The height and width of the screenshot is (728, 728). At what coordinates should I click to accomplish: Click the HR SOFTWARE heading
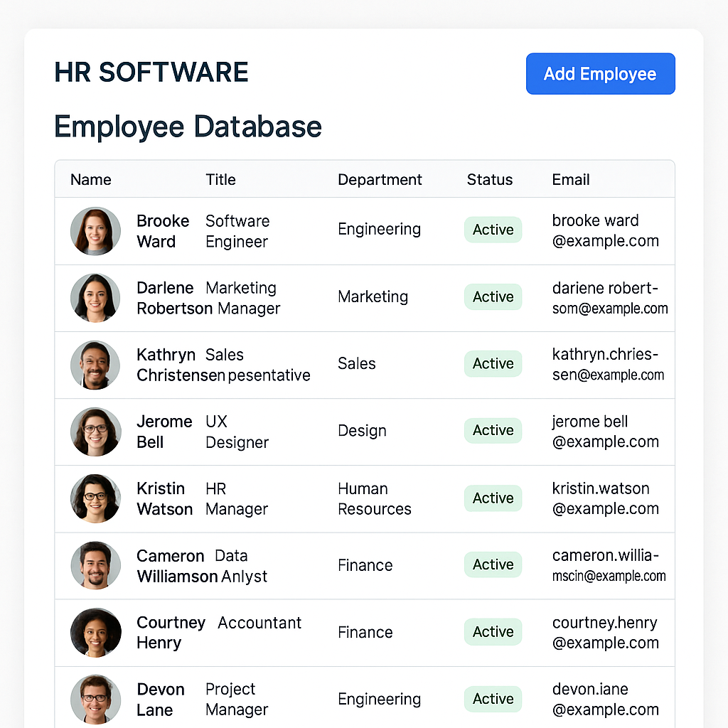[x=151, y=72]
